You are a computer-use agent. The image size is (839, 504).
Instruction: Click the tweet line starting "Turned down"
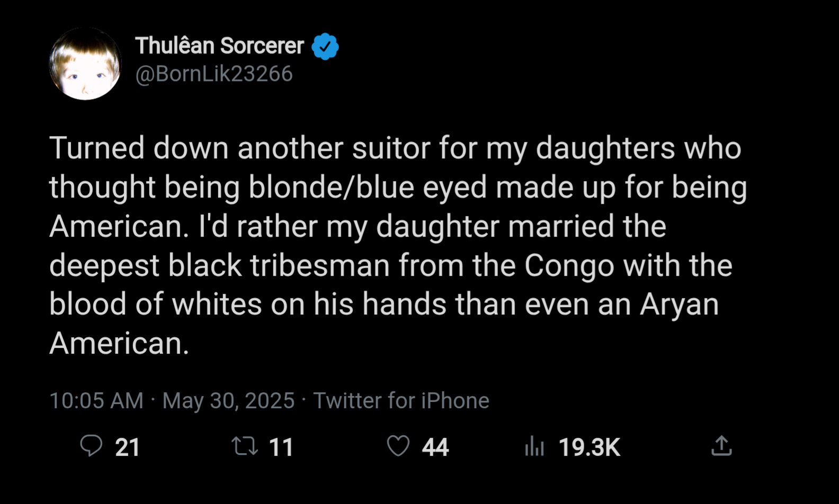tap(395, 148)
